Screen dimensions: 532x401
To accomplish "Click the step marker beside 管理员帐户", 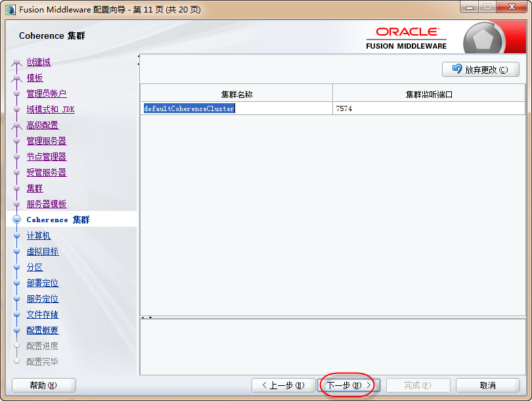I will [16, 93].
